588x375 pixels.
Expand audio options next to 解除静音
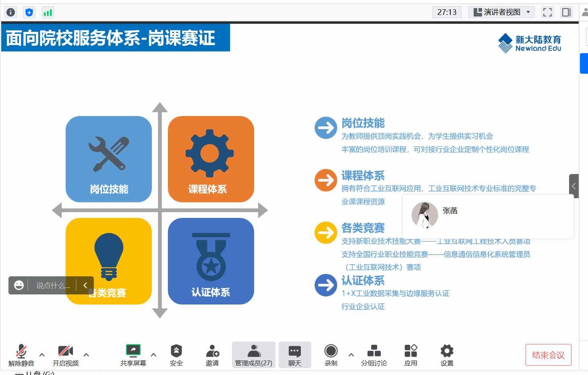click(x=42, y=355)
